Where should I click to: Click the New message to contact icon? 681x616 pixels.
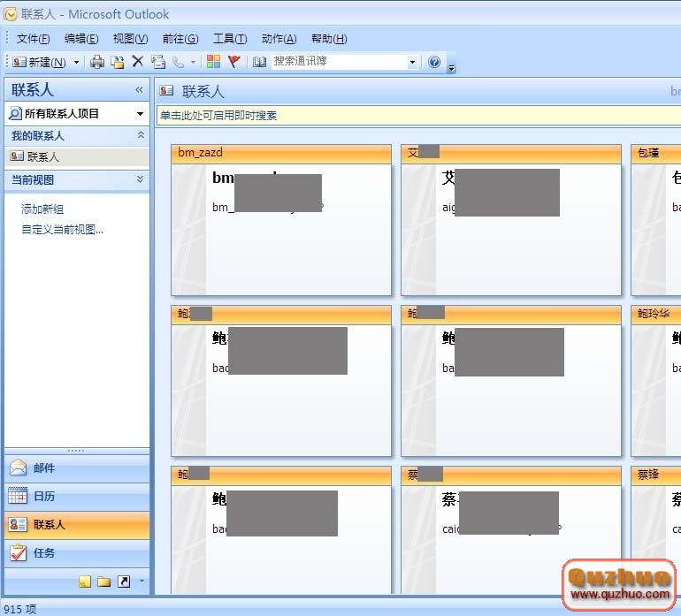158,62
